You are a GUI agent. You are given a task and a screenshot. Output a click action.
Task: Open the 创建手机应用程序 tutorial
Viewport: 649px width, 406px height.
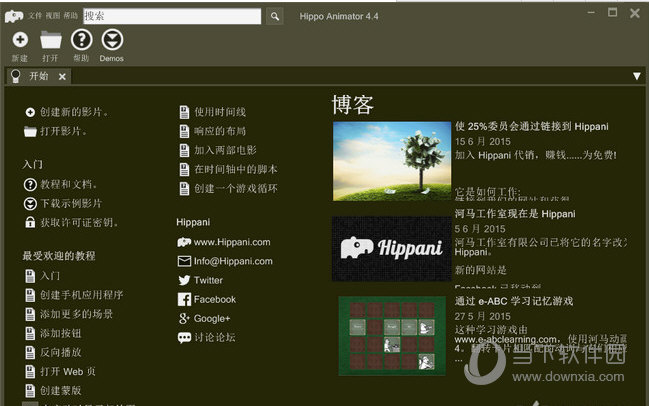coord(82,295)
